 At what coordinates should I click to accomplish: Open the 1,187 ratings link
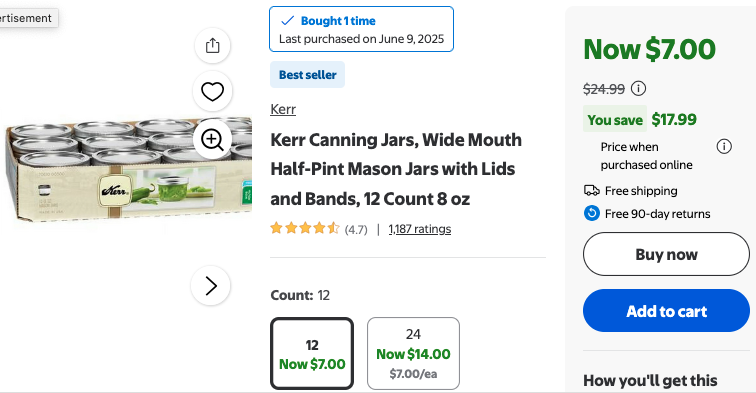[419, 229]
